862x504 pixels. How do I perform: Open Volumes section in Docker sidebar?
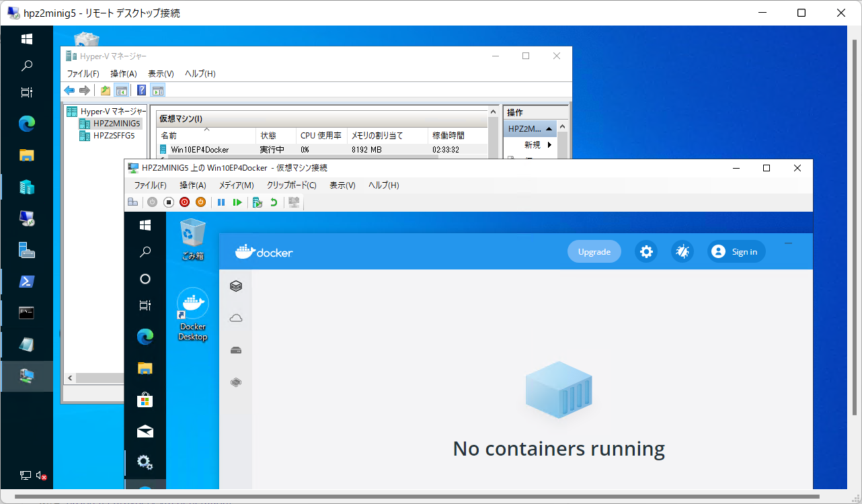click(236, 350)
